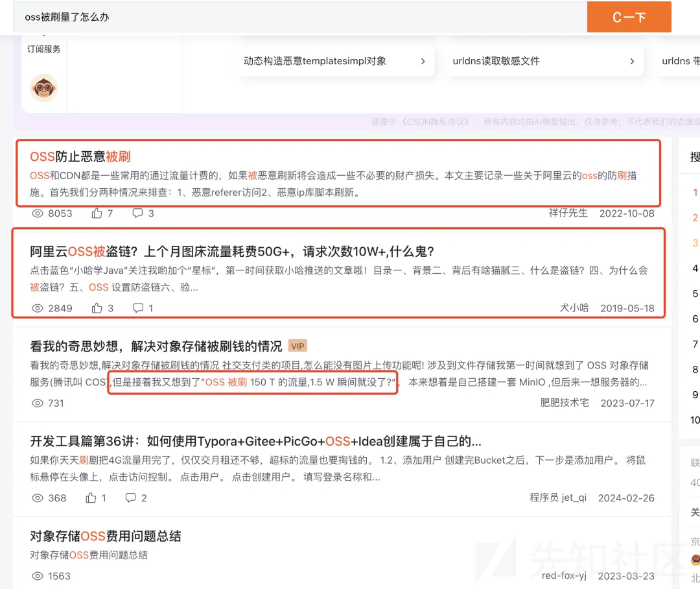The image size is (700, 589).
Task: Click the date 2023-03-23
Action: 626,576
